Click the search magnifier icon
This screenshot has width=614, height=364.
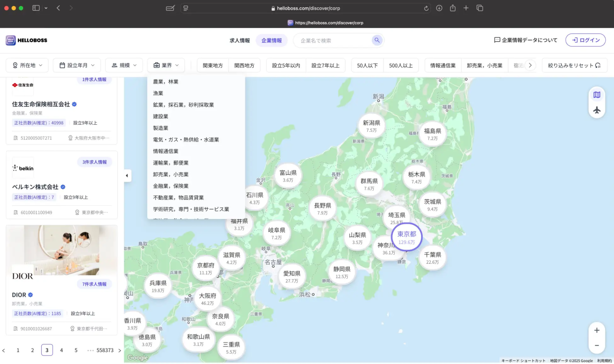click(377, 40)
